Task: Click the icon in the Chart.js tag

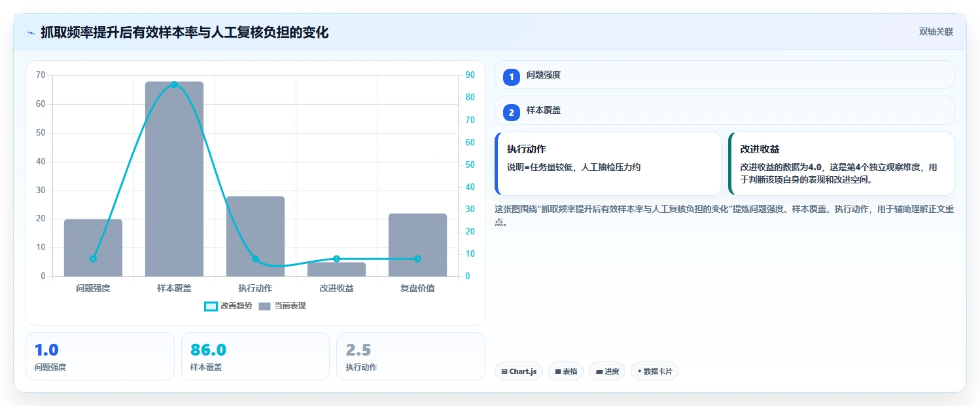Action: [504, 371]
